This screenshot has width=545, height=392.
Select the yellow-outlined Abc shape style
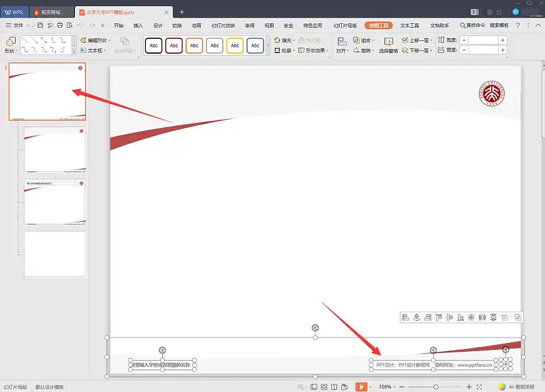coord(235,46)
